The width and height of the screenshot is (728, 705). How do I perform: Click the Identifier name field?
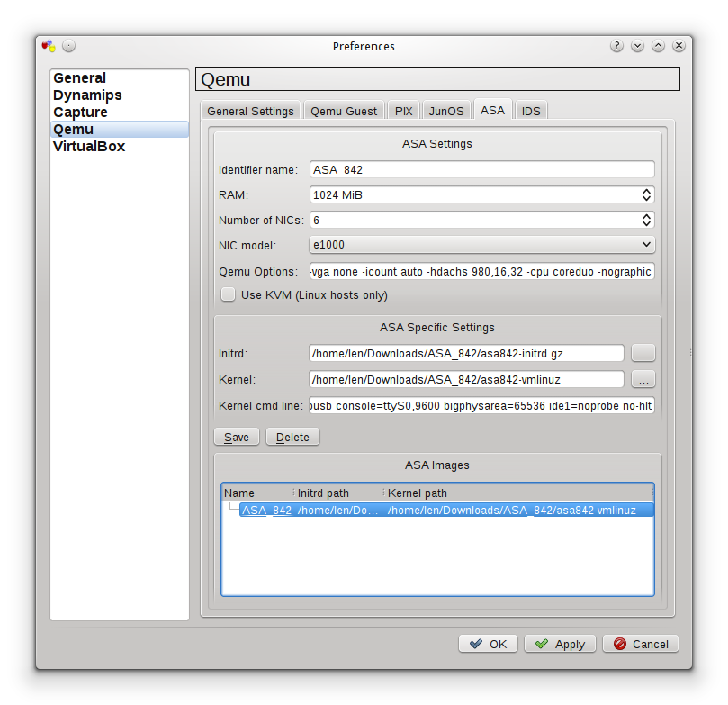click(x=482, y=170)
